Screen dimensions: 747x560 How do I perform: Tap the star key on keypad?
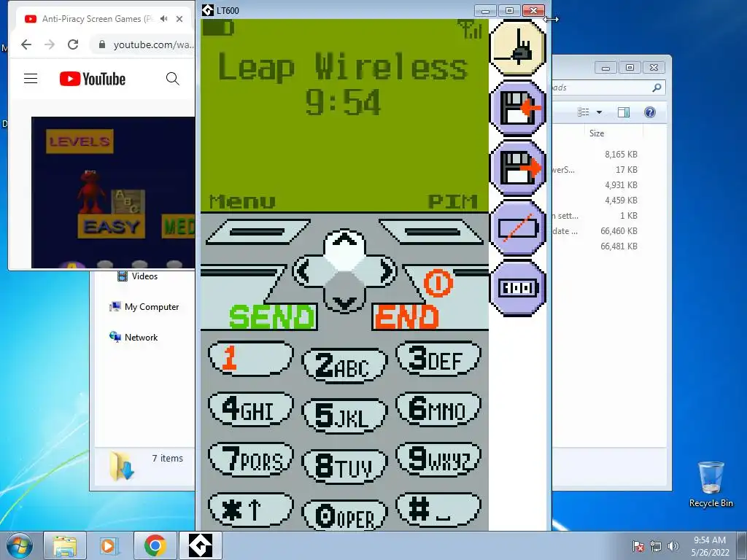coord(251,510)
